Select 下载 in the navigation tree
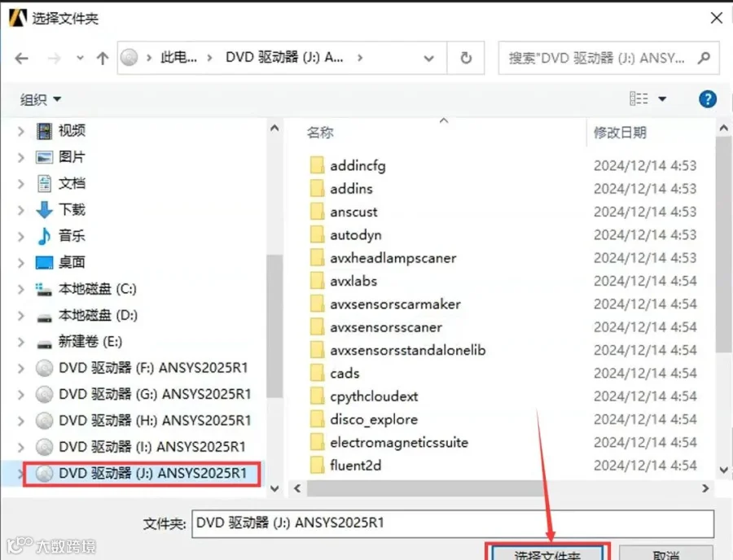The image size is (733, 560). coord(72,210)
